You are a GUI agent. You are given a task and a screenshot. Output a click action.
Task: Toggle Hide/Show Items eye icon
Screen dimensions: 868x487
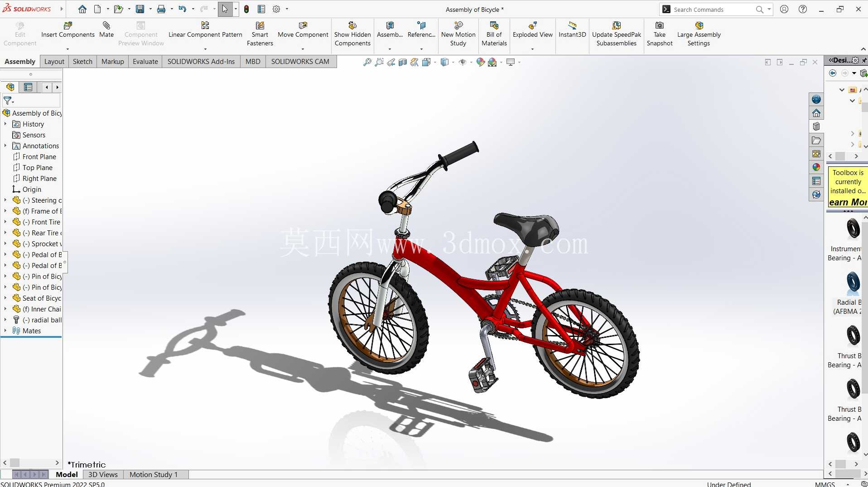(x=463, y=62)
